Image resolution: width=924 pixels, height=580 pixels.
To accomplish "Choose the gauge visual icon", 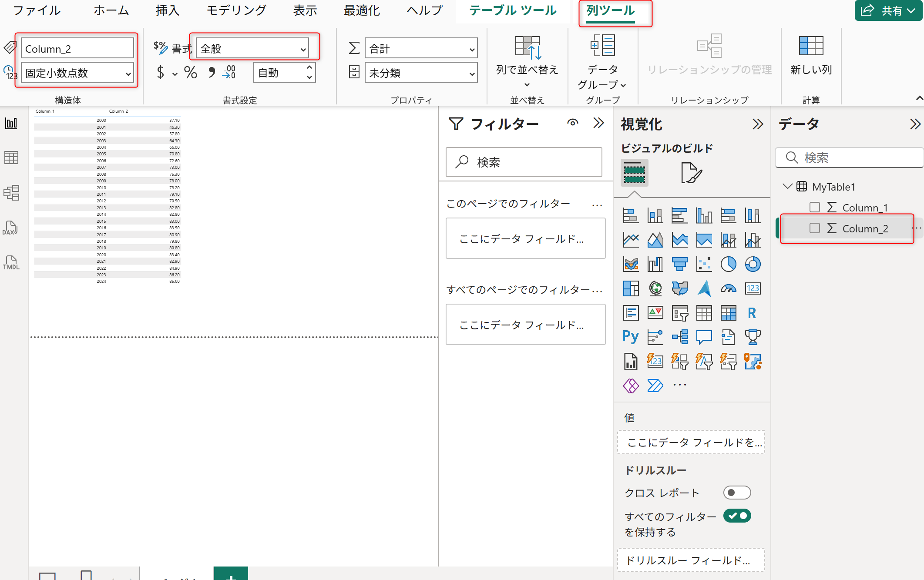I will pyautogui.click(x=728, y=288).
